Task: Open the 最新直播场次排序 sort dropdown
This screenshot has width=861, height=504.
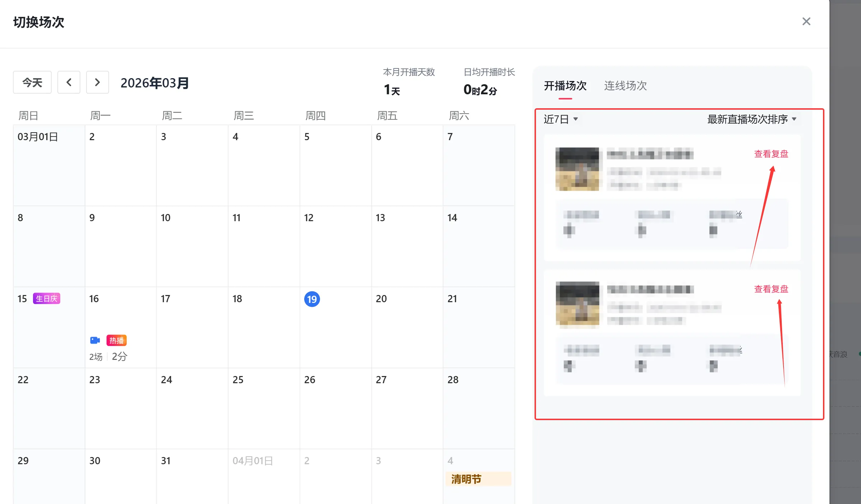Action: 752,119
